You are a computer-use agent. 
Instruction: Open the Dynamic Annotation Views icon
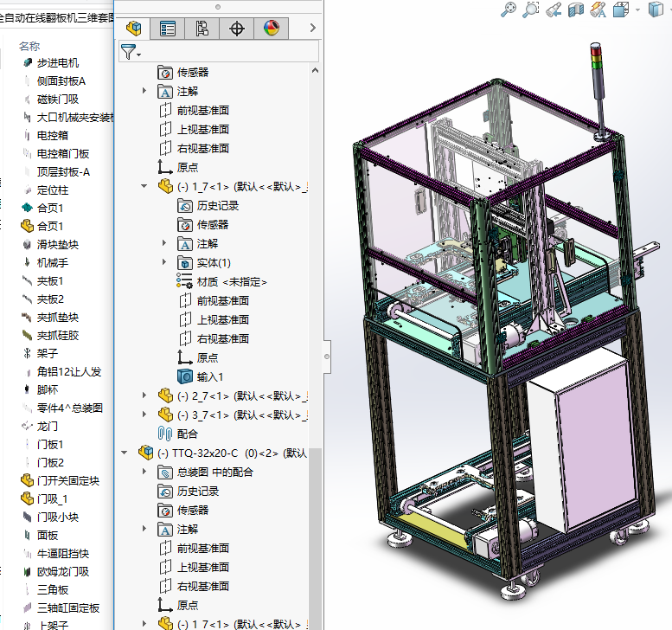click(598, 10)
